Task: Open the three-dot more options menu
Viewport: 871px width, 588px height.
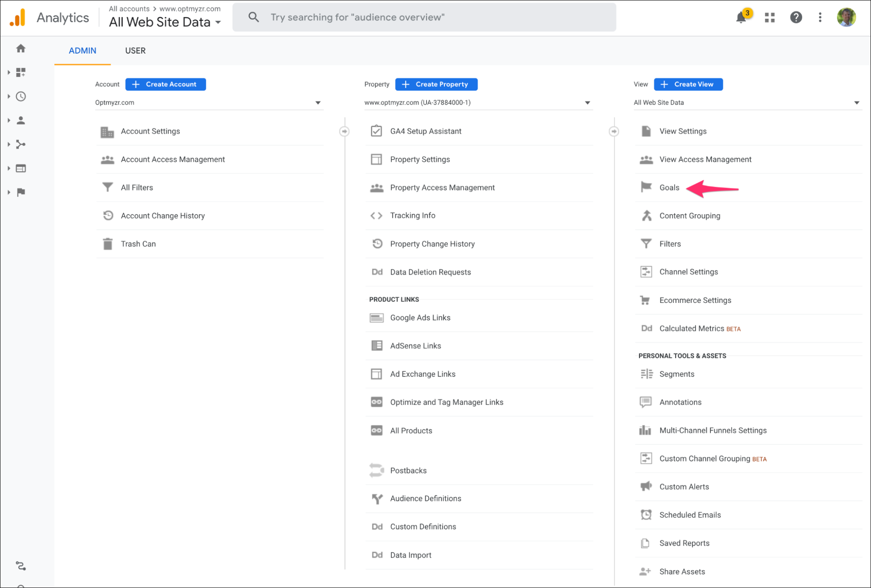Action: (x=820, y=17)
